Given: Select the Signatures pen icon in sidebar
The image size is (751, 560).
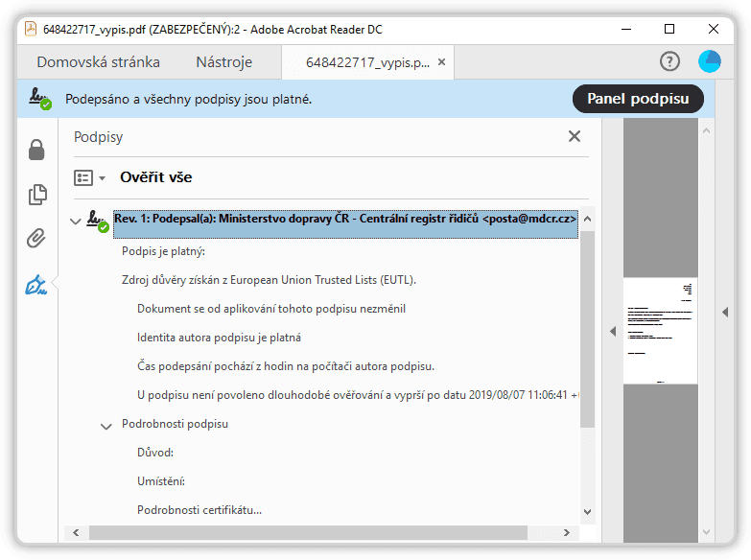Looking at the screenshot, I should (x=35, y=285).
